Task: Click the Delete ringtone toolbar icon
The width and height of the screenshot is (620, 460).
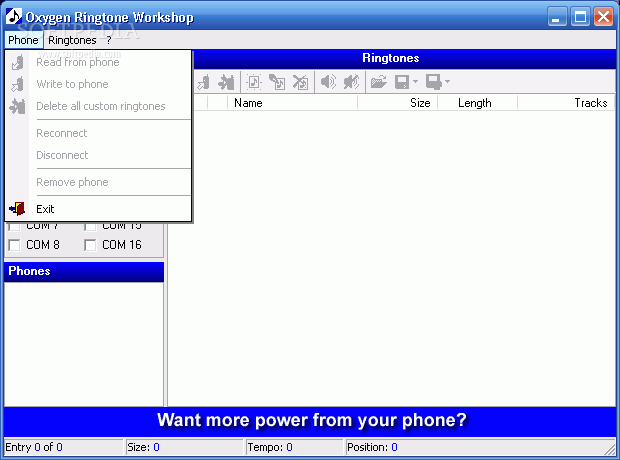Action: click(301, 82)
